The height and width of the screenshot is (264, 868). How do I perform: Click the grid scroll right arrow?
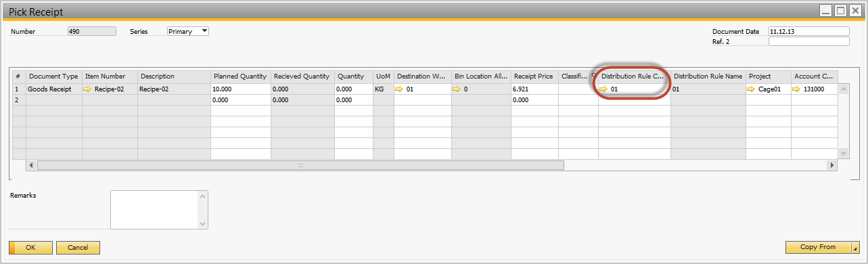(x=832, y=165)
